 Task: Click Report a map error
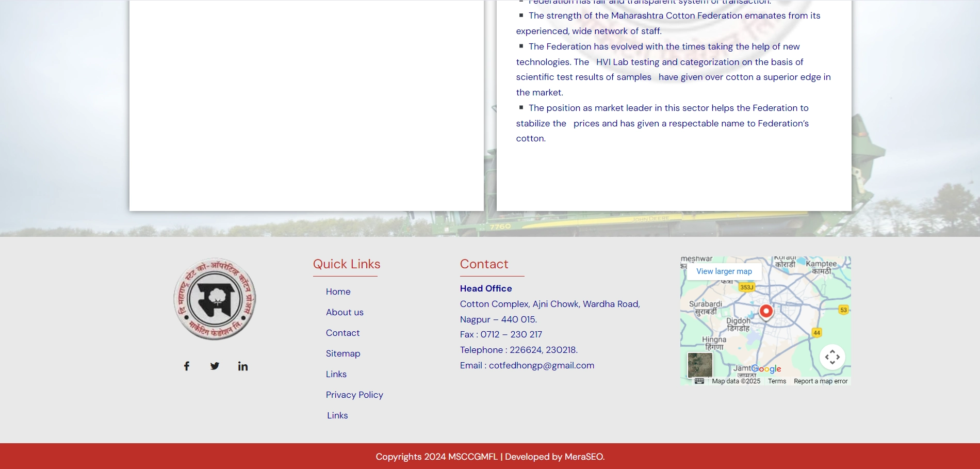click(x=820, y=381)
